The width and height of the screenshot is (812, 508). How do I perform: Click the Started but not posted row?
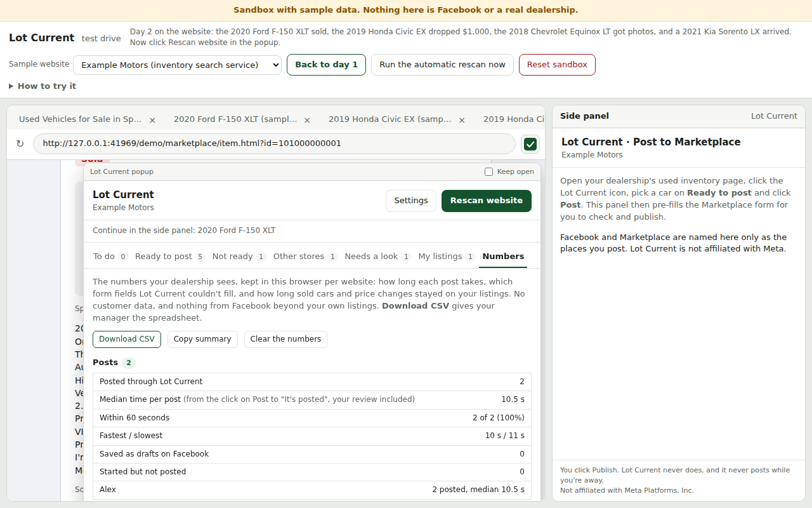coord(312,472)
